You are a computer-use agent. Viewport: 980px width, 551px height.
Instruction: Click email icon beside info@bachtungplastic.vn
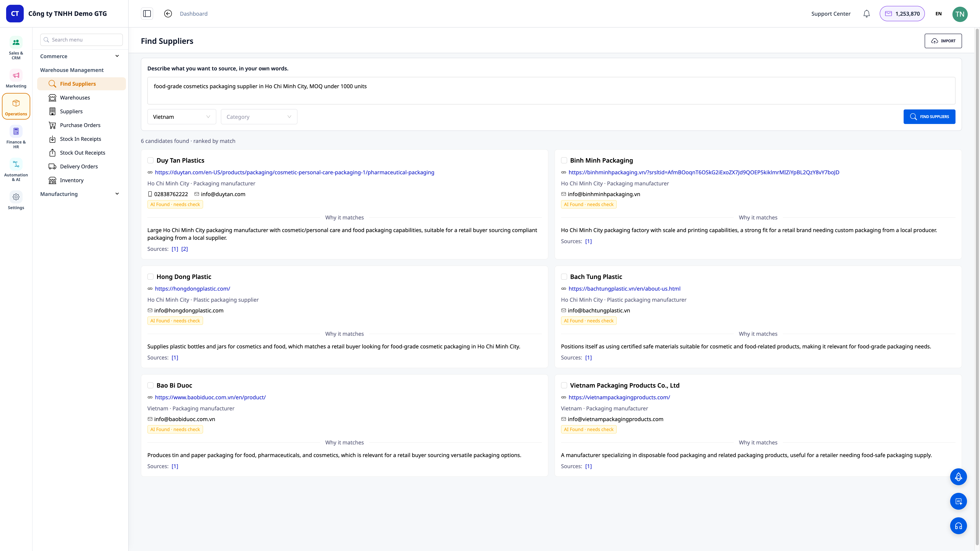click(563, 310)
